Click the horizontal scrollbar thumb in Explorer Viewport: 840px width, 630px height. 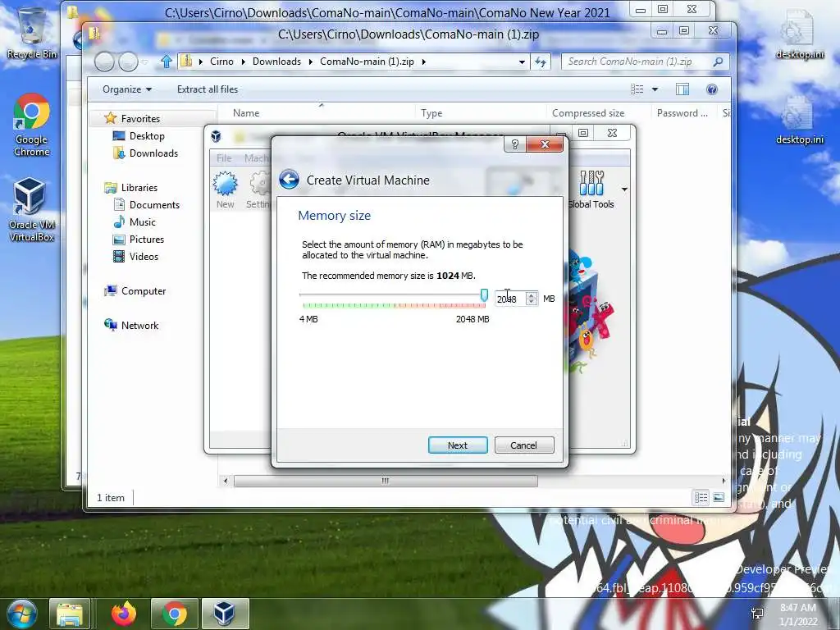[386, 481]
